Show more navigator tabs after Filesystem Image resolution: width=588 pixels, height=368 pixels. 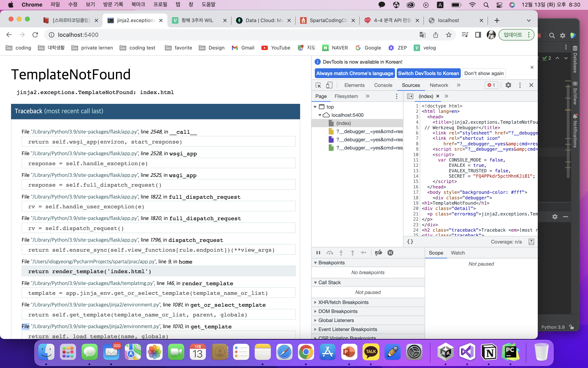(x=368, y=96)
